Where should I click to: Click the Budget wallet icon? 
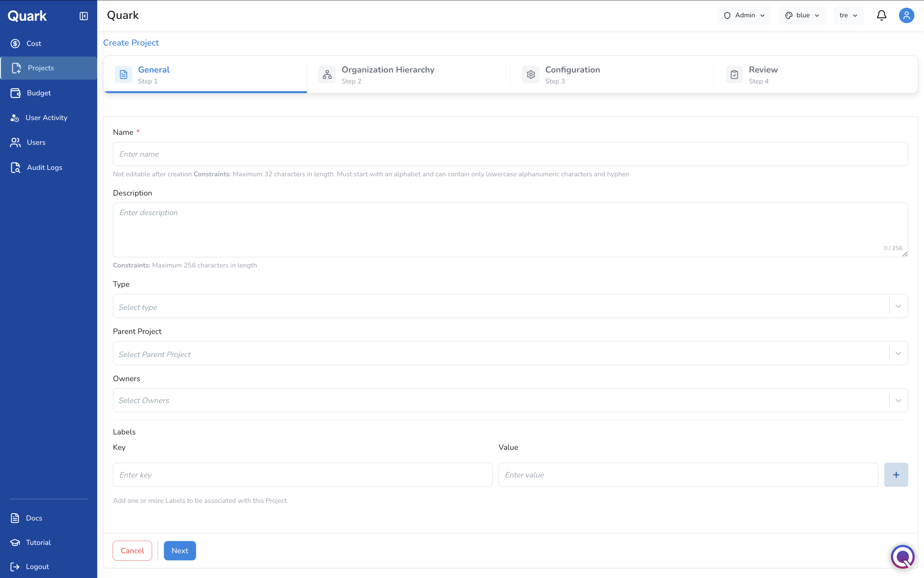16,93
